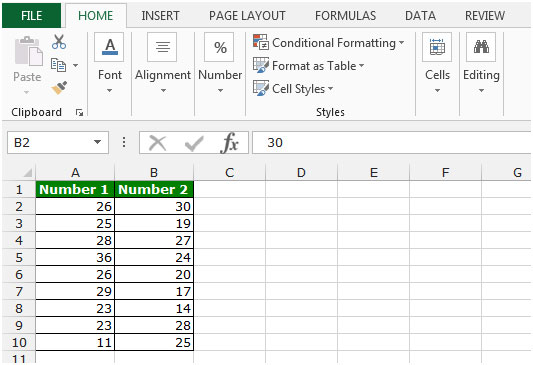Open the Alignment group icon
533x365 pixels.
point(162,47)
